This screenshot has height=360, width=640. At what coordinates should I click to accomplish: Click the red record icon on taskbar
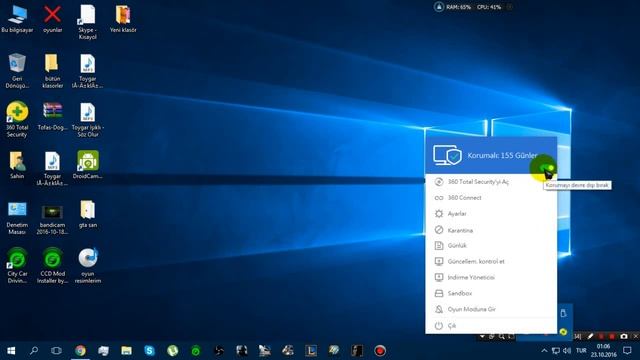pos(380,351)
